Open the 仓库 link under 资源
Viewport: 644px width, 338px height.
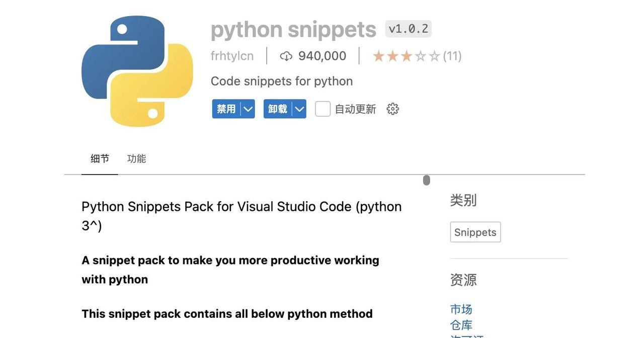(x=461, y=324)
